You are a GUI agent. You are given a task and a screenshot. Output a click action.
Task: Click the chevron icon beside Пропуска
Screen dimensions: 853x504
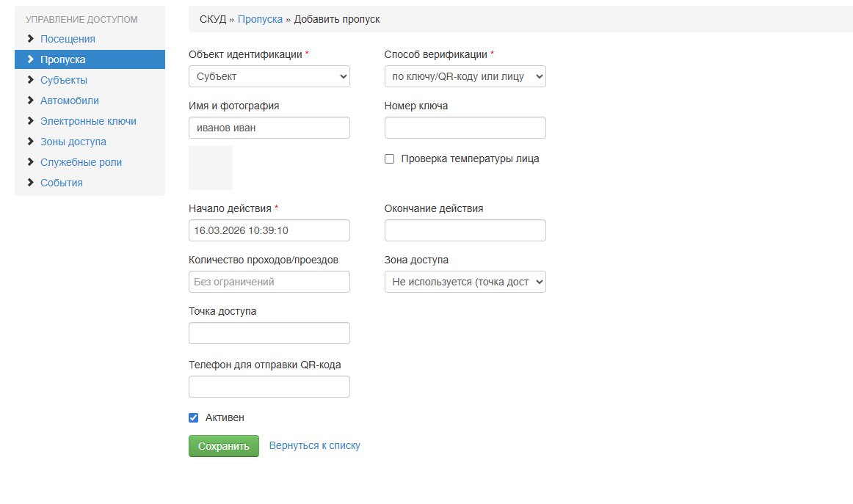30,59
